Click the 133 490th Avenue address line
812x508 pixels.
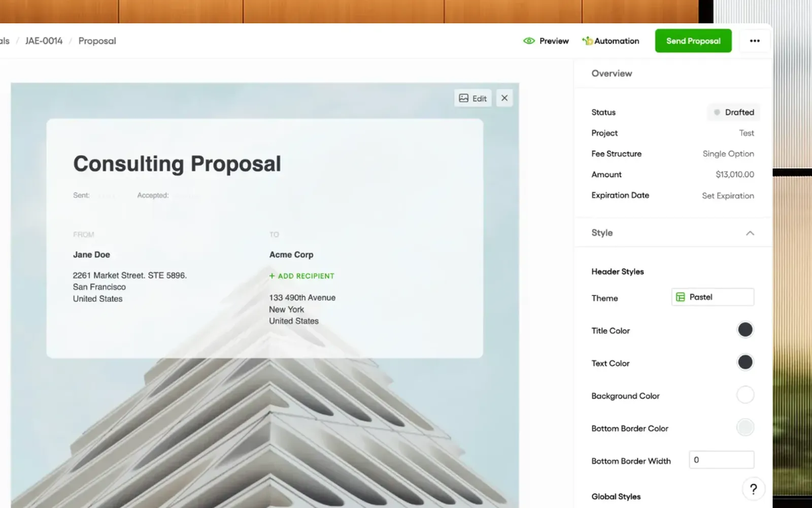click(x=302, y=298)
